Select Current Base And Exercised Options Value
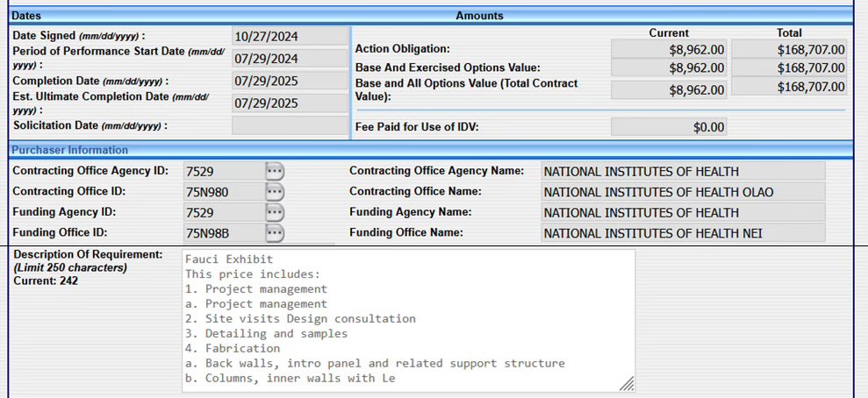Screen dimensions: 868x398 coord(669,68)
